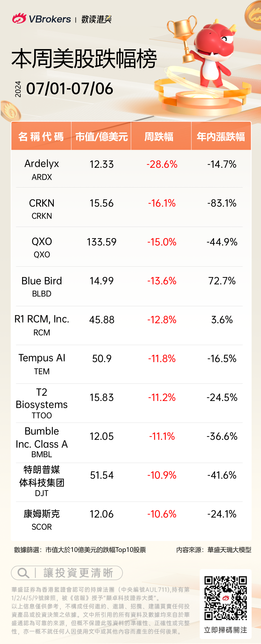The height and width of the screenshot is (644, 261).
Task: Open the Ardelyx ARDX stock row
Action: click(x=42, y=169)
